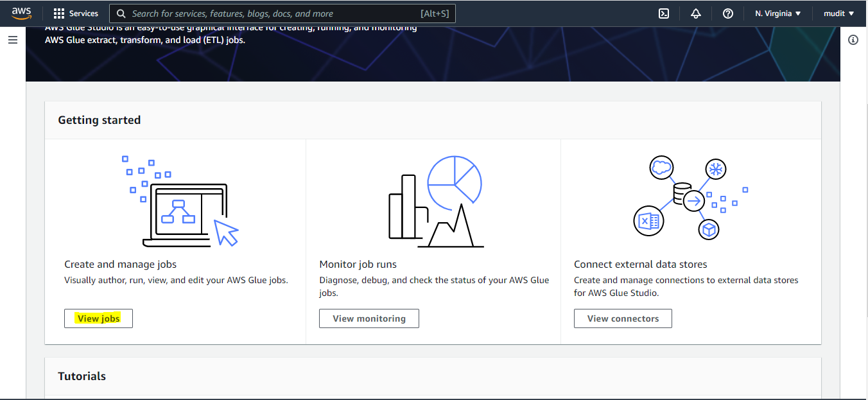Image resolution: width=868 pixels, height=400 pixels.
Task: Click the AWS logo home icon
Action: click(x=22, y=13)
